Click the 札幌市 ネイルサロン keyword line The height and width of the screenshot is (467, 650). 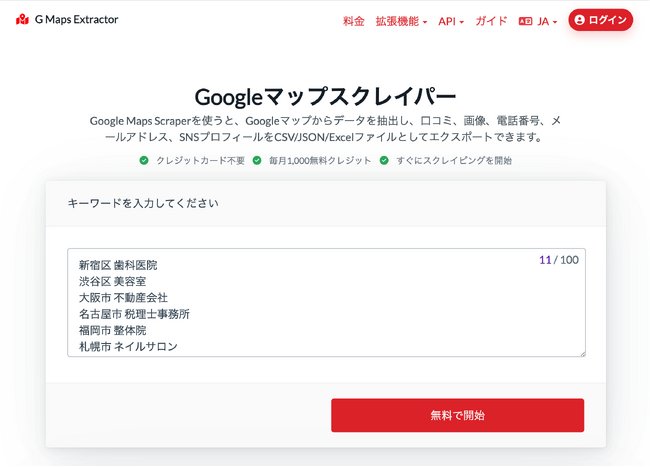click(128, 346)
